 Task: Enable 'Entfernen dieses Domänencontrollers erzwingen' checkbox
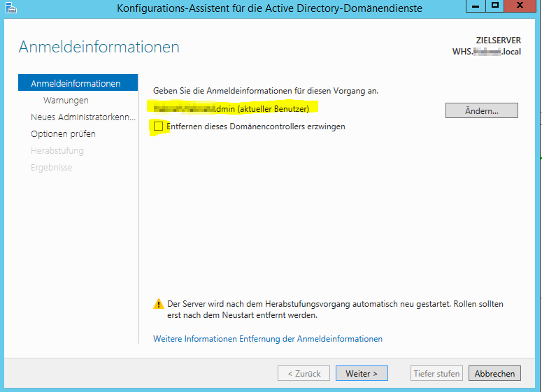click(x=158, y=126)
